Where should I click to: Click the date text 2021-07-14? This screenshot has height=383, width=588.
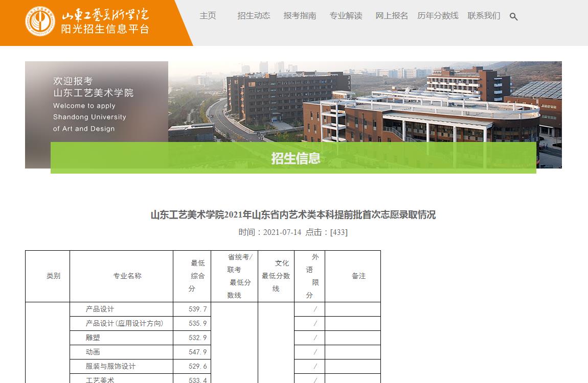coord(282,232)
